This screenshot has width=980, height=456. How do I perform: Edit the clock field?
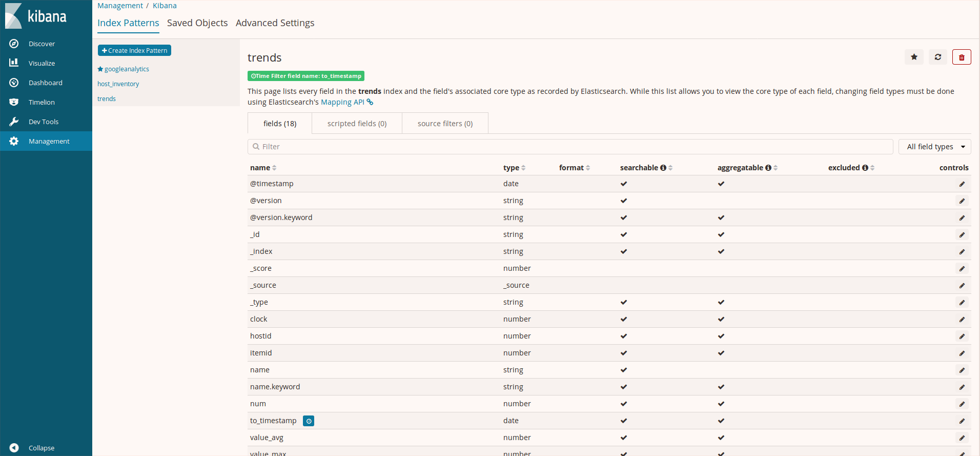(962, 320)
